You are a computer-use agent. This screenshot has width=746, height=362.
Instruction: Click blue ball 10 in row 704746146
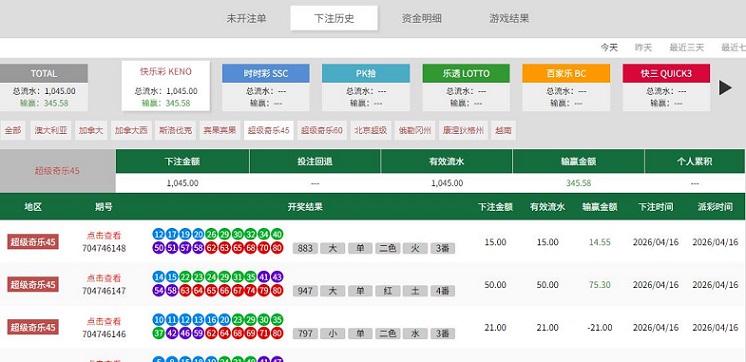coord(159,320)
